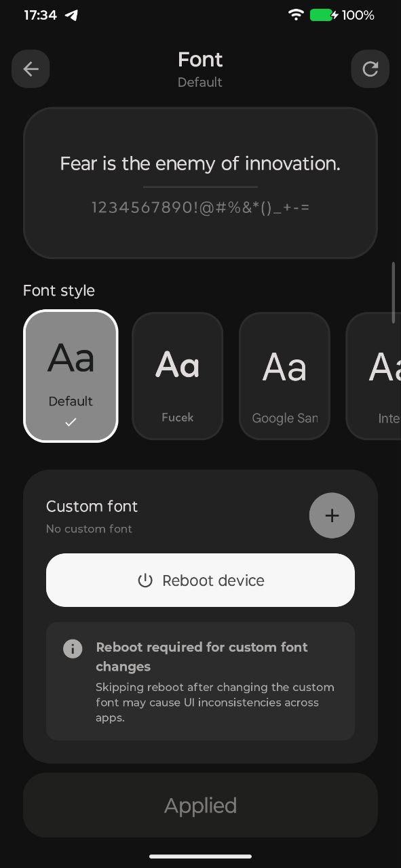This screenshot has width=401, height=868.
Task: Tap the checkmark under Default font
Action: 71,422
